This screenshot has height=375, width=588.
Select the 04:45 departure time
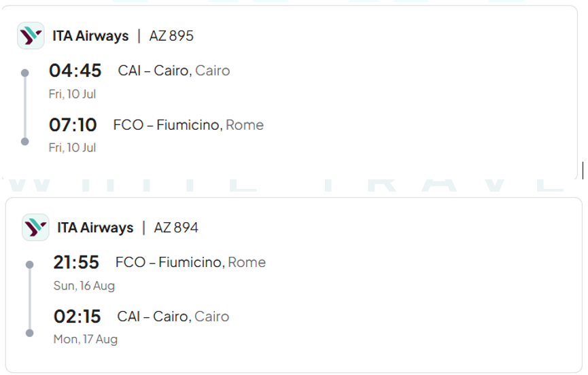coord(75,71)
